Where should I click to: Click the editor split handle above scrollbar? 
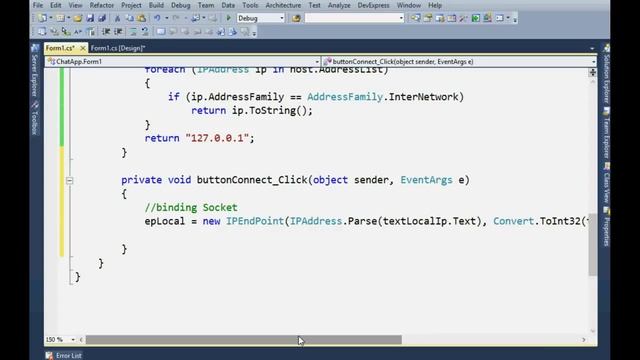pos(593,72)
